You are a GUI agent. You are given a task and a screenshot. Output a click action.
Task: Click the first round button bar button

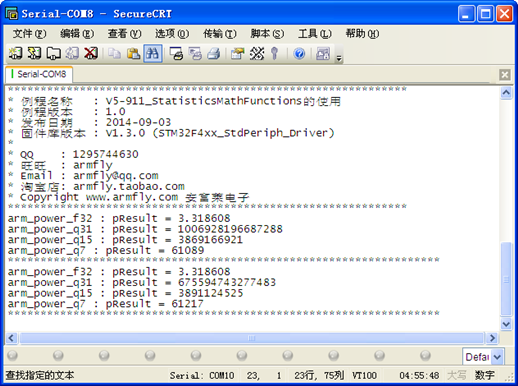12,355
